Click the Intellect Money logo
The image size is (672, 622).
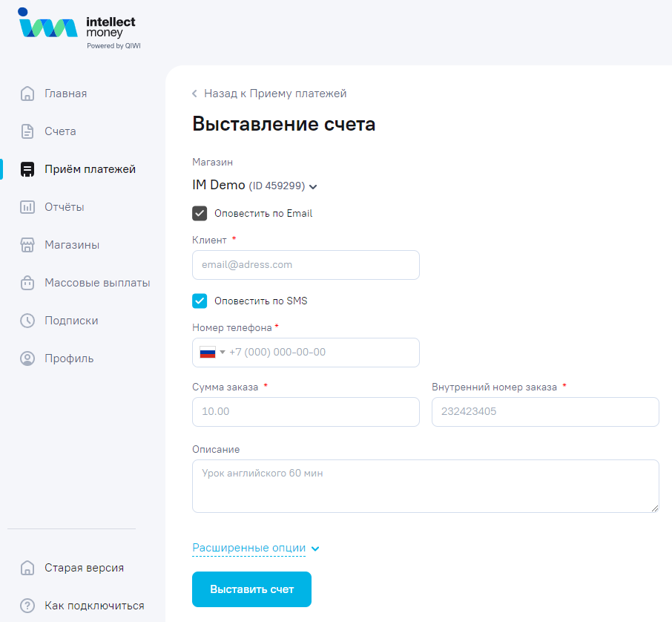coord(79,28)
